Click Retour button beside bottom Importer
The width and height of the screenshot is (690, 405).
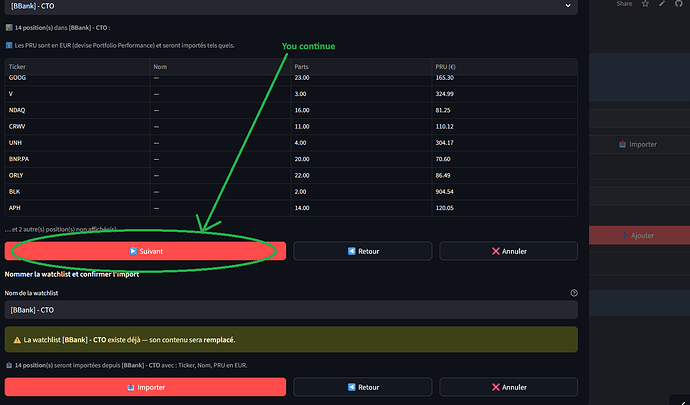363,387
